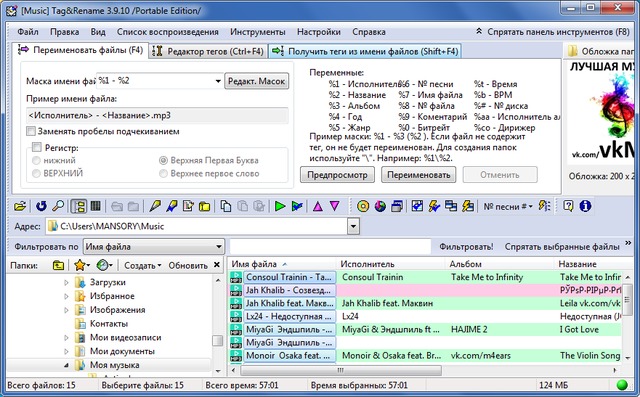Click the folder-up icon in the Папки bar

(x=58, y=266)
